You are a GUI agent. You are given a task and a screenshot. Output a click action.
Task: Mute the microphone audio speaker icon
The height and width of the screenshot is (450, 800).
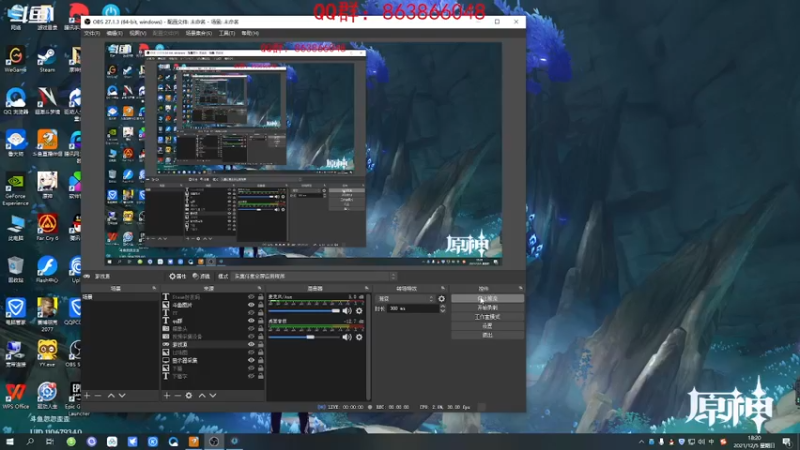pyautogui.click(x=347, y=311)
